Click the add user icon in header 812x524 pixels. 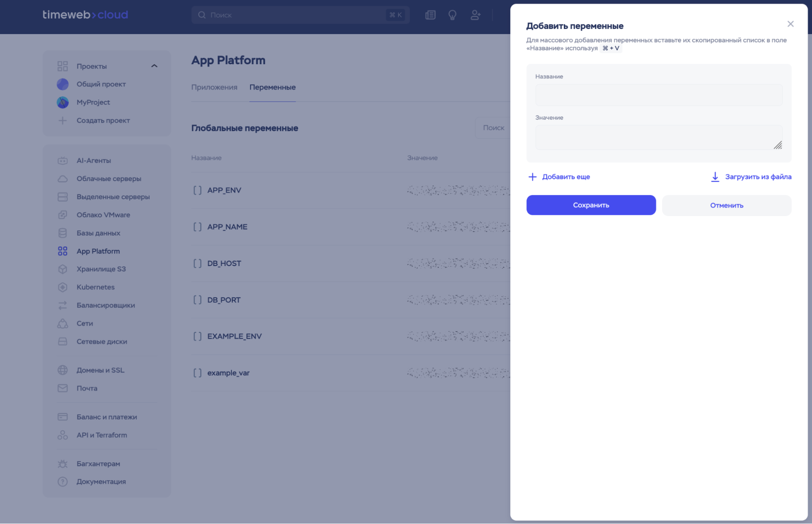coord(475,15)
